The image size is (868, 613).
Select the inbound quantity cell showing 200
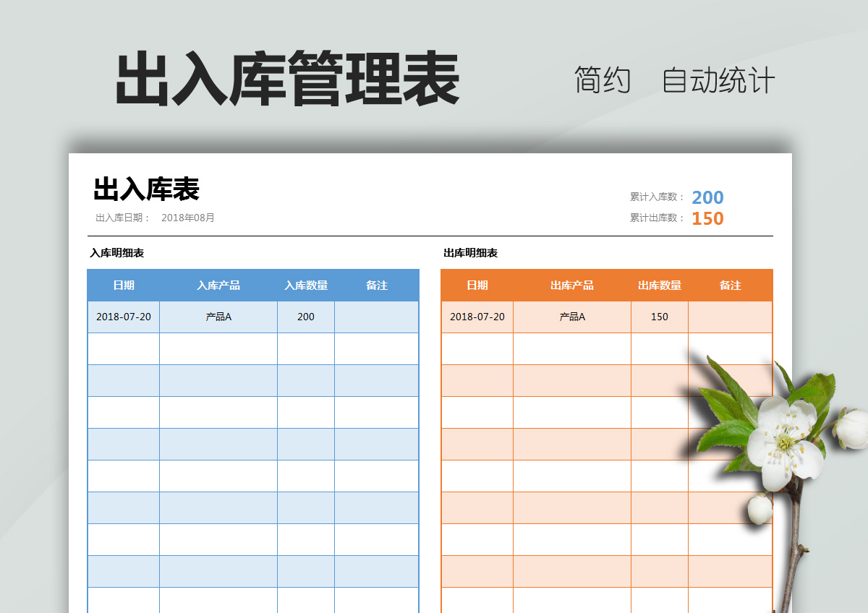(306, 317)
